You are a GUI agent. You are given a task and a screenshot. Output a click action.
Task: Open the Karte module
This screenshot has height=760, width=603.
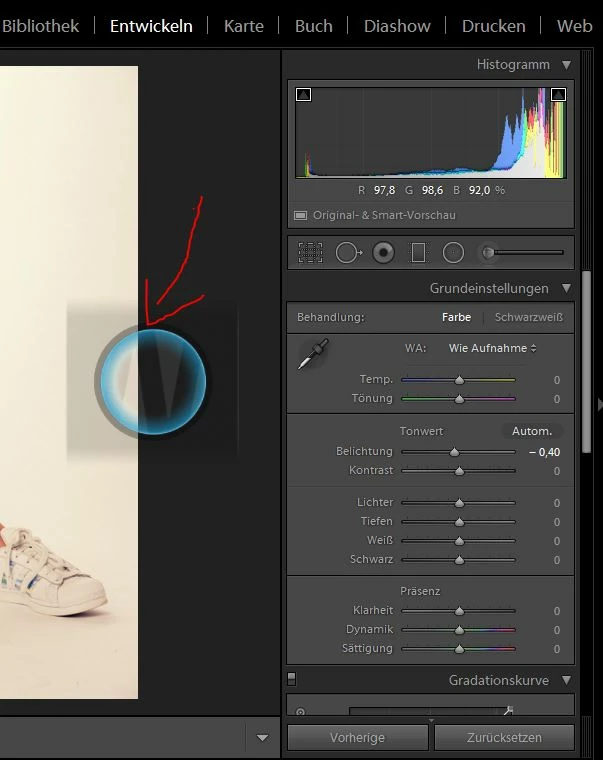pos(244,26)
